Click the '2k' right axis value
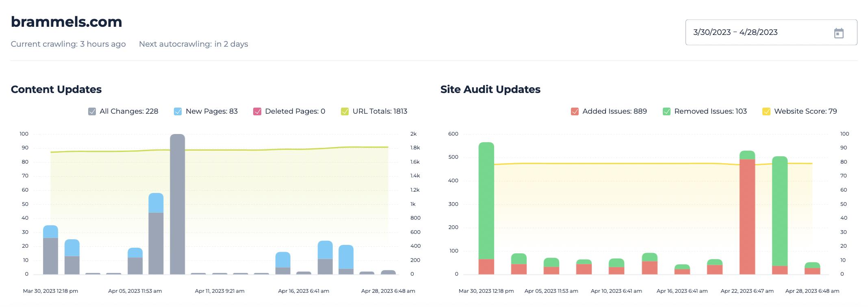 (x=414, y=134)
